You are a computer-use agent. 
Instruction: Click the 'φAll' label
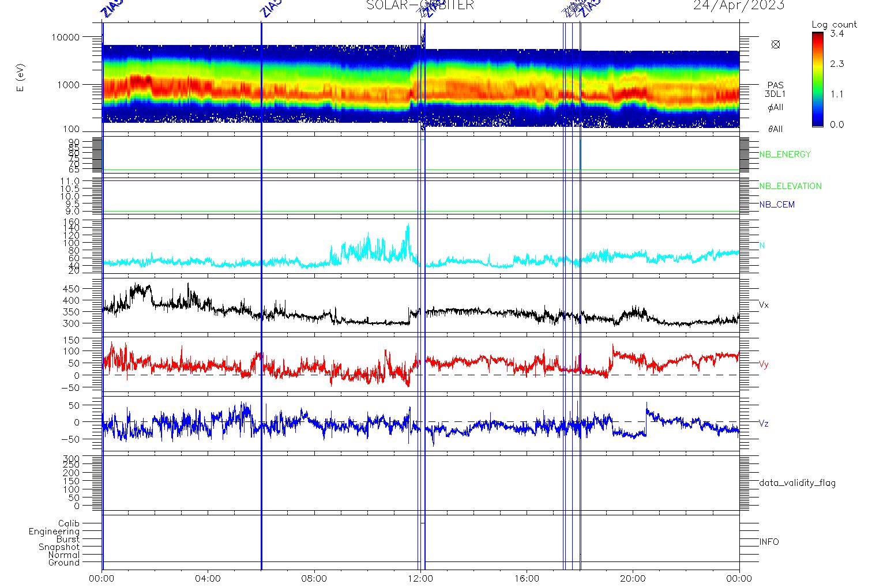776,107
